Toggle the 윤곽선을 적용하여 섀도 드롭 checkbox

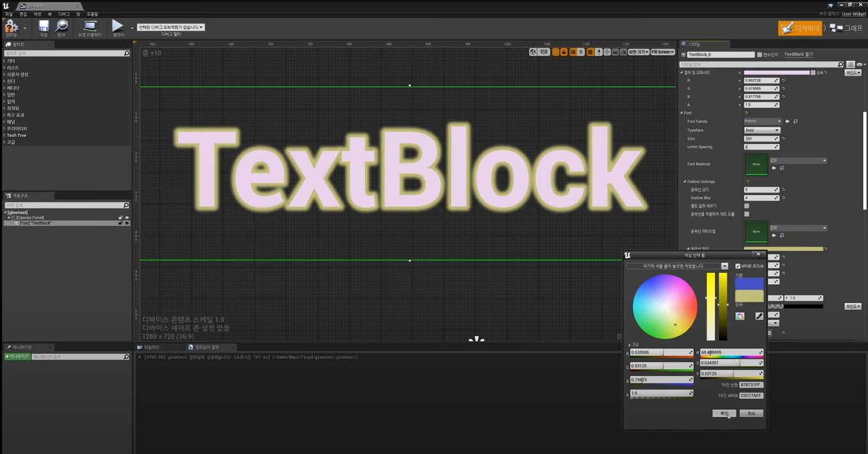[747, 214]
